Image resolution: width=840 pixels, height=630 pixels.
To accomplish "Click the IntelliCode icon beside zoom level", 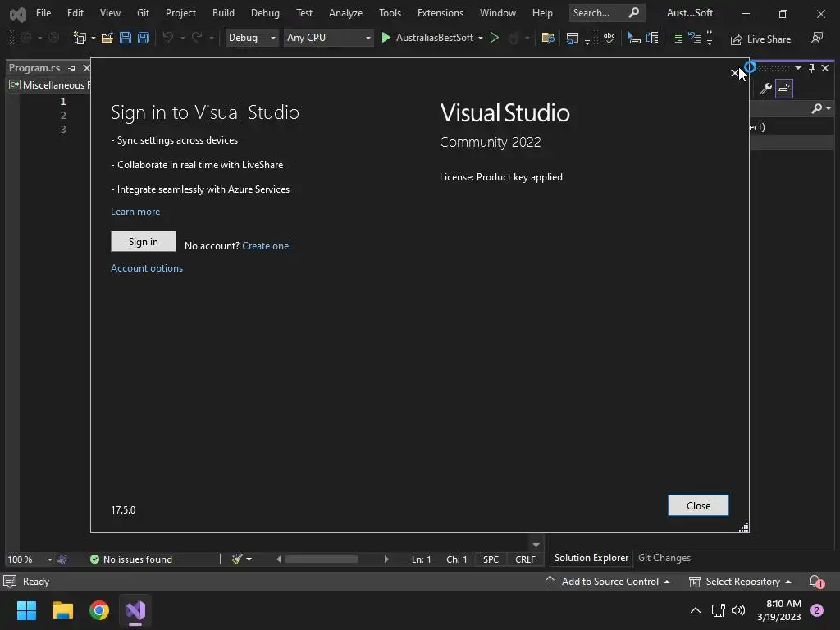I will [62, 559].
